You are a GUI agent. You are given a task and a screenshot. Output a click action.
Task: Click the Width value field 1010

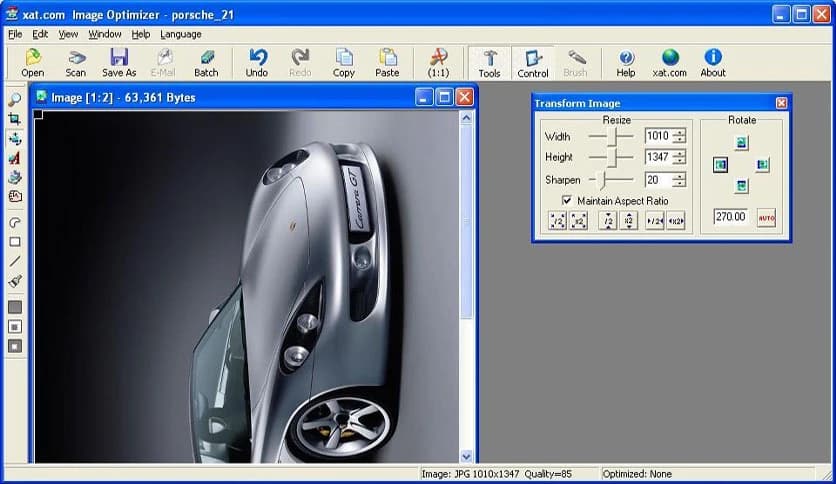pyautogui.click(x=658, y=136)
